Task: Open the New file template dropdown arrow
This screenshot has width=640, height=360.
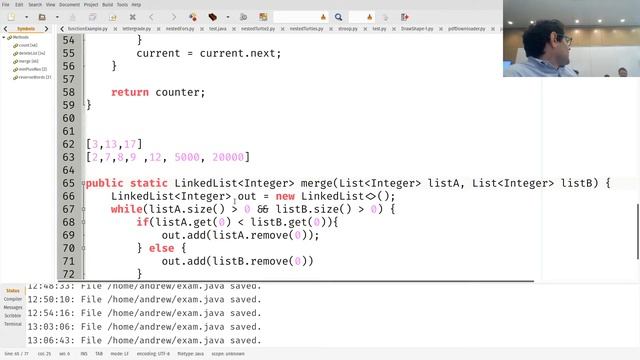Action: click(27, 17)
